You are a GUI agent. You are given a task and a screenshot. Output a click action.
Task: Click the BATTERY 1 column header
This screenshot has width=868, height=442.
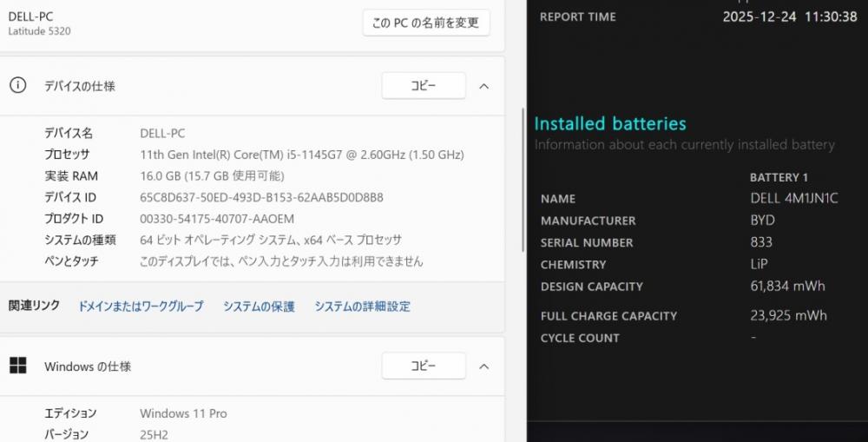coord(779,178)
